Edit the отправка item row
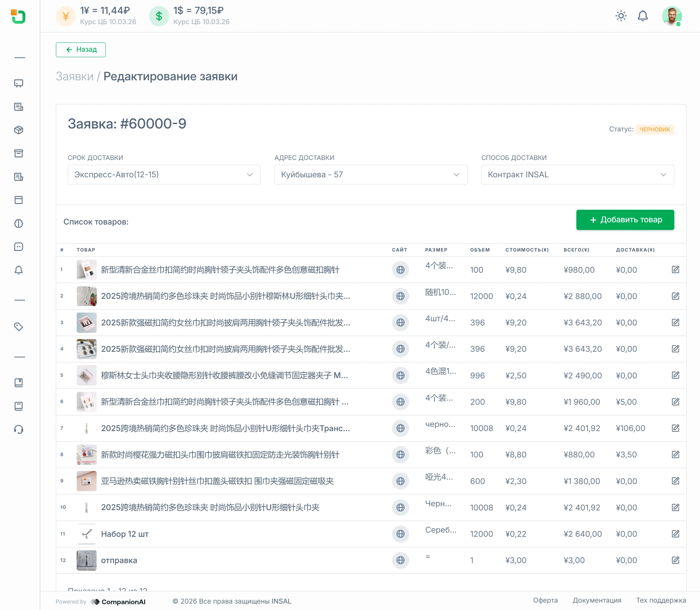The height and width of the screenshot is (610, 700). 676,560
